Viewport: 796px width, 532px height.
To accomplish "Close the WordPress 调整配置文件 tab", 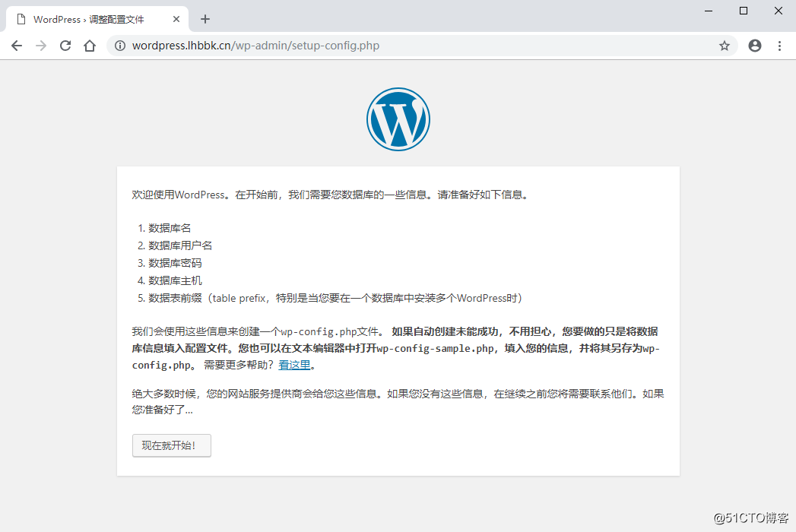I will (x=176, y=19).
